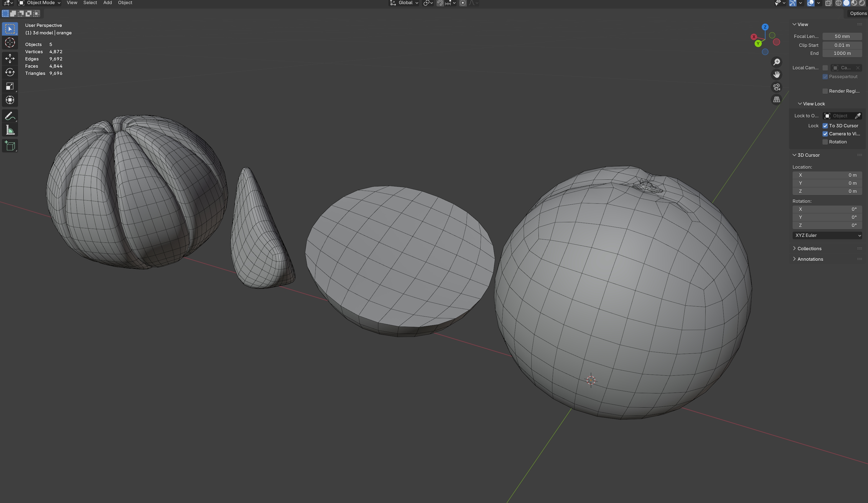Select the Move tool in toolbar
Viewport: 868px width, 503px height.
tap(10, 58)
